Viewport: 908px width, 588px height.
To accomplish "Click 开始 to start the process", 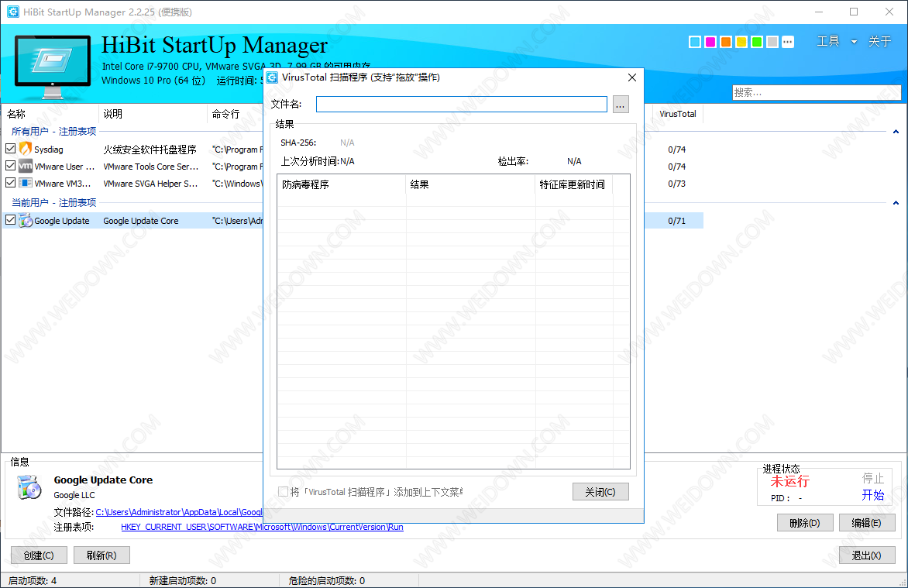I will point(872,495).
